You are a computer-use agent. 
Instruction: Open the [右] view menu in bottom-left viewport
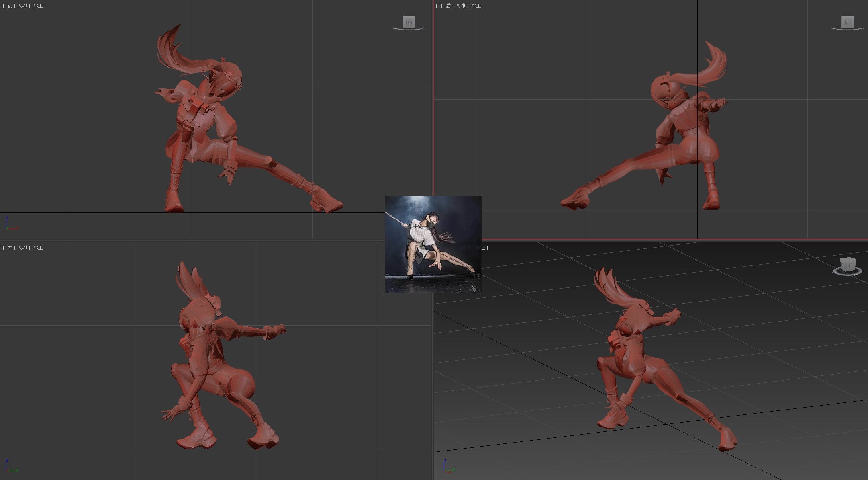point(10,248)
